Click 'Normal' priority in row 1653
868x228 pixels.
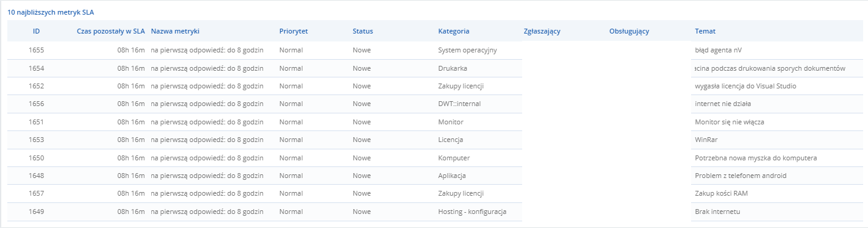(291, 140)
